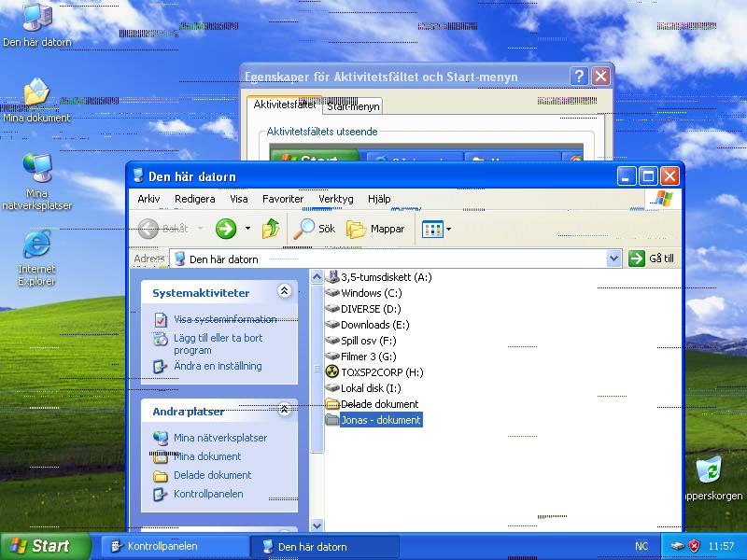The image size is (747, 560).
Task: Open the view mode dropdown arrow
Action: (x=448, y=229)
